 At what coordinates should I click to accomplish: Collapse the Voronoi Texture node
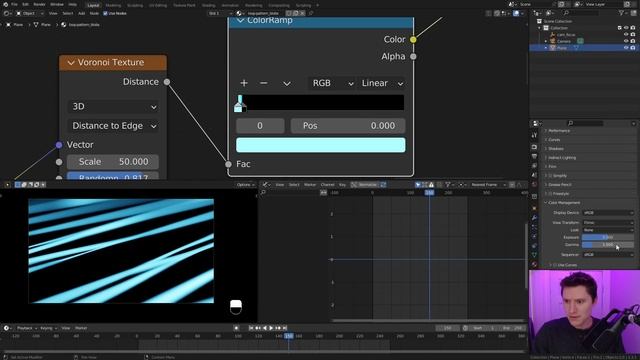coord(71,63)
